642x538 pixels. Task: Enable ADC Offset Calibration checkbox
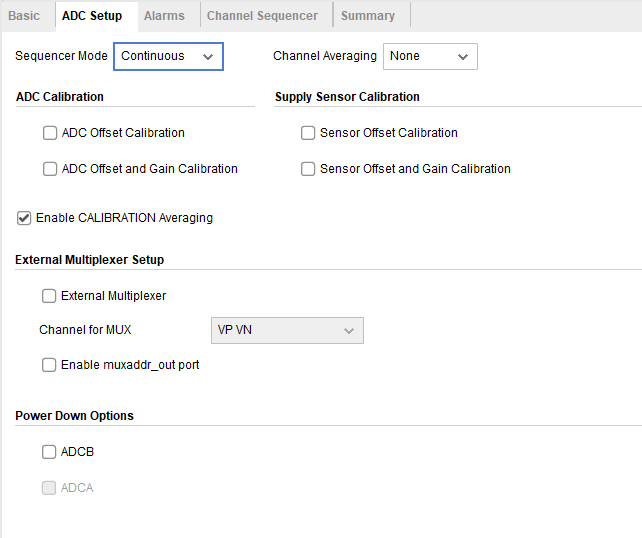pyautogui.click(x=50, y=133)
